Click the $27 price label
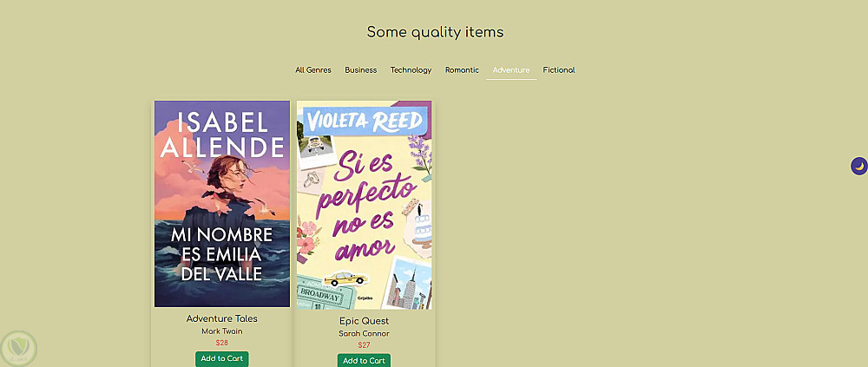Viewport: 868px width, 367px height. point(364,345)
